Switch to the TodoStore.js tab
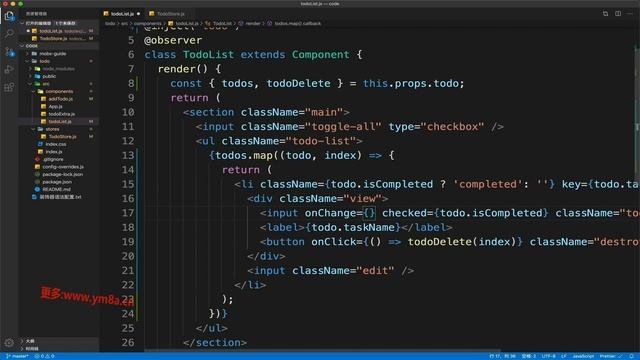The width and height of the screenshot is (640, 360). [170, 14]
